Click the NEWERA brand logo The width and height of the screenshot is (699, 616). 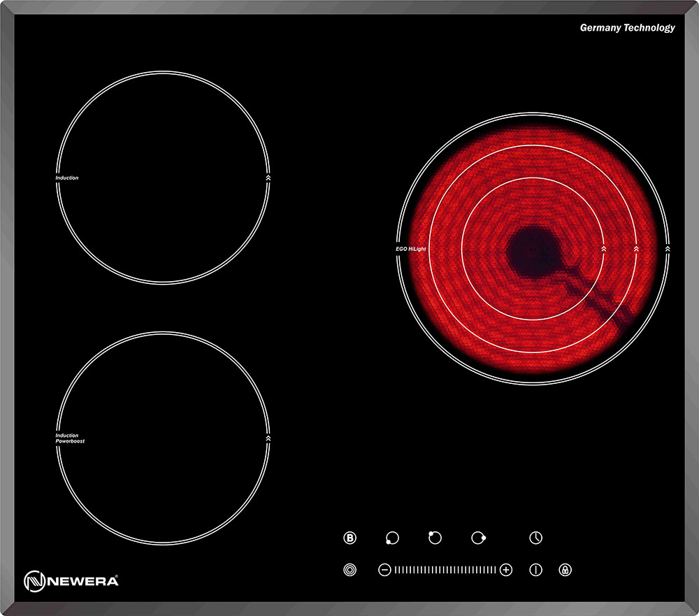click(x=71, y=580)
